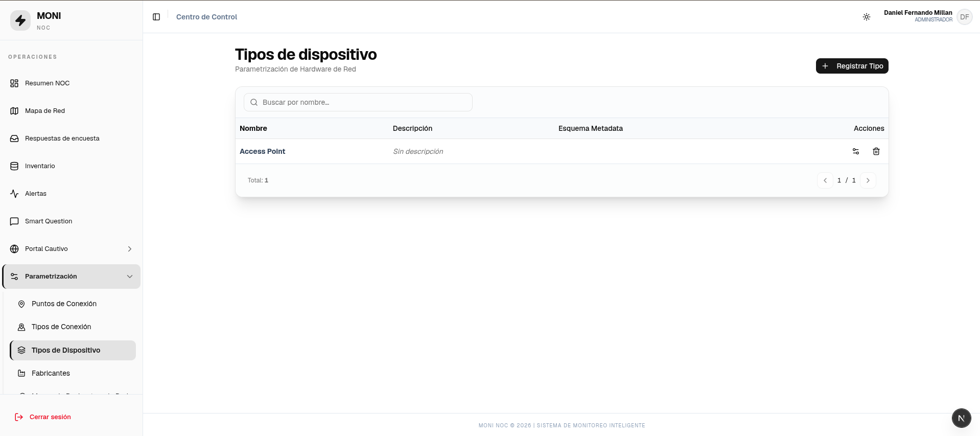The image size is (980, 436).
Task: Open Respuestas de encuesta
Action: click(71, 139)
